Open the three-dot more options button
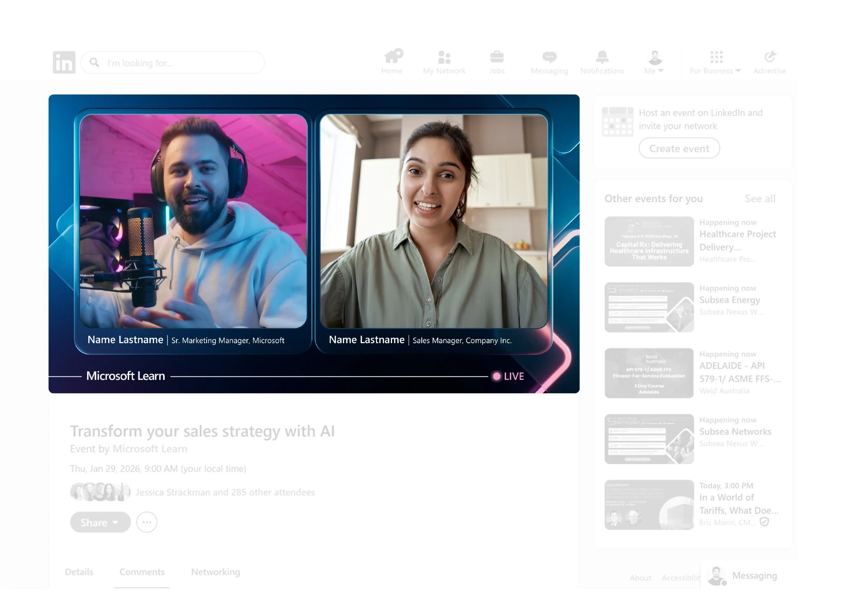This screenshot has height=616, width=855. 147,522
